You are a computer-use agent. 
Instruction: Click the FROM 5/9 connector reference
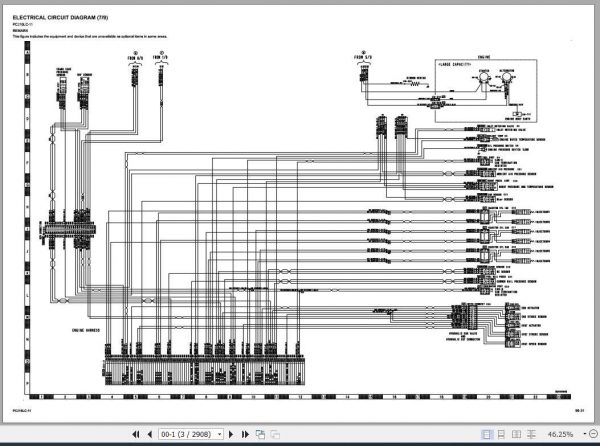[x=363, y=55]
